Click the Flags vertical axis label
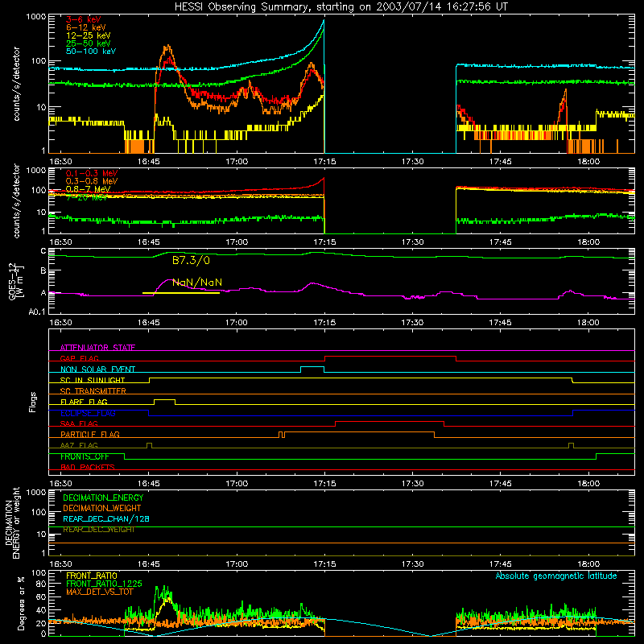Screen dimensions: 644x644 click(x=32, y=402)
